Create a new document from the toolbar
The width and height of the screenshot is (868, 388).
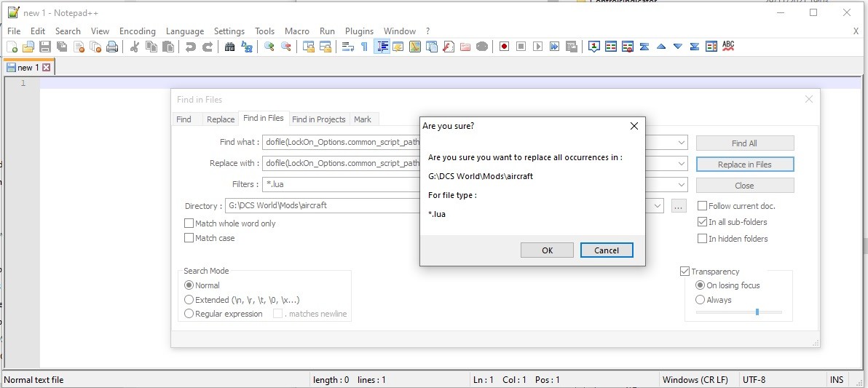pyautogui.click(x=12, y=47)
